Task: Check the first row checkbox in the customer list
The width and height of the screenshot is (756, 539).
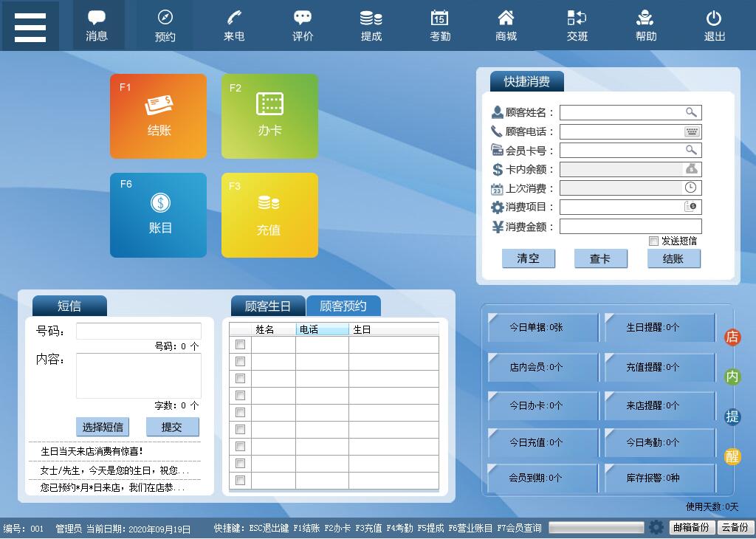Action: coord(240,345)
